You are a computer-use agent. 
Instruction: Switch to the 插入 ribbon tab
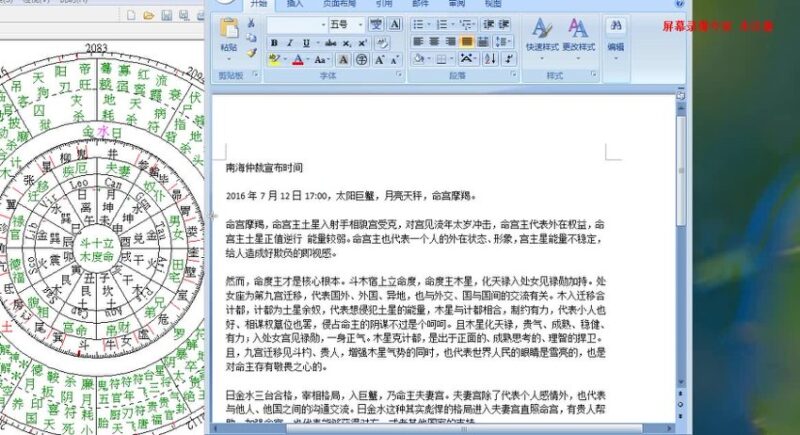pos(295,4)
